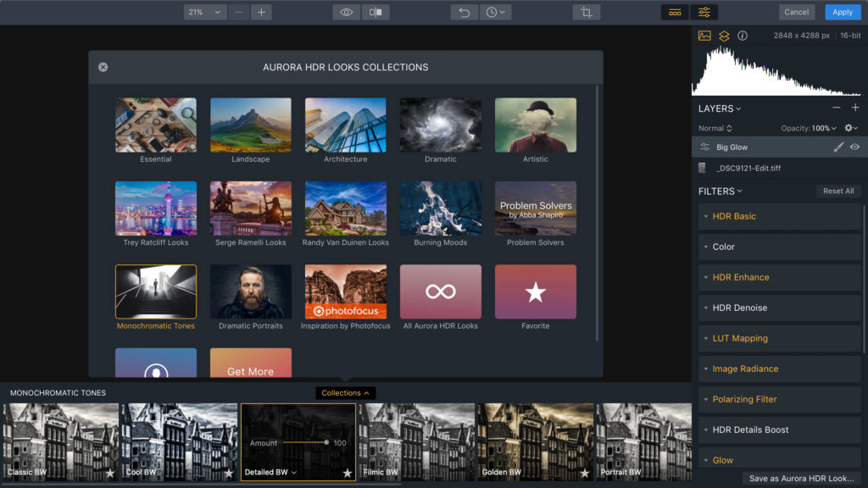Open the Normal blend mode dropdown
This screenshot has width=868, height=488.
pos(715,129)
